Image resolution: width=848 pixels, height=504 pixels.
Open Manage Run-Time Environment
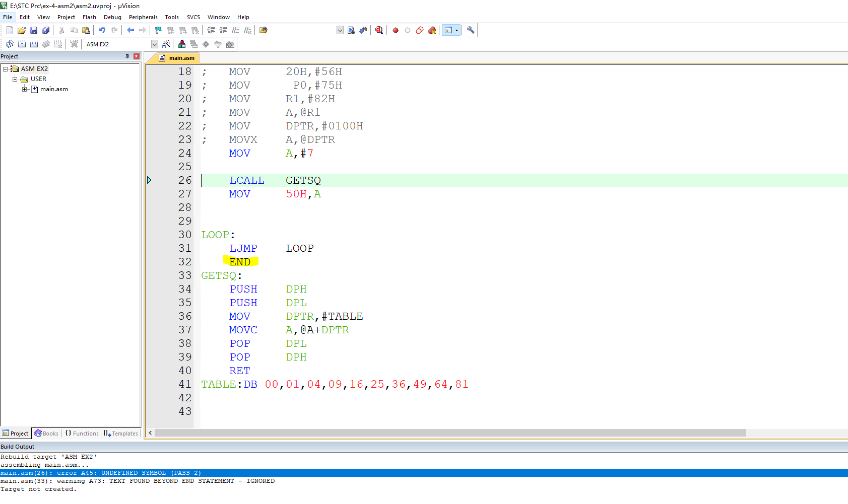tap(206, 44)
